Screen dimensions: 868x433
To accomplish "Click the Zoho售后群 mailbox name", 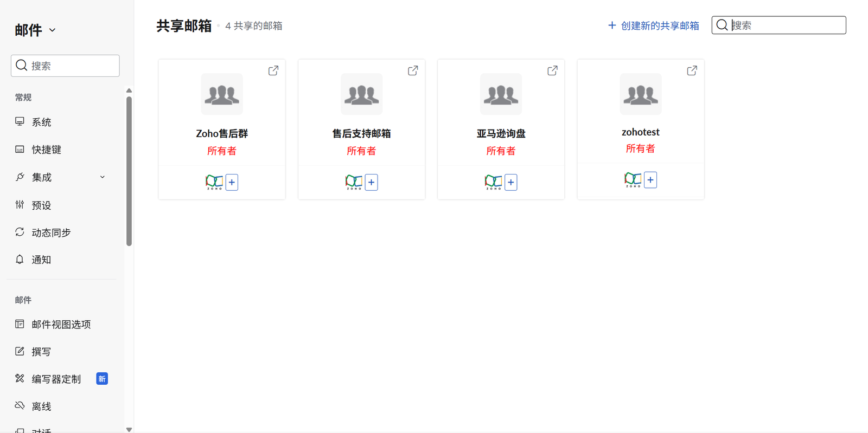I will pyautogui.click(x=222, y=133).
